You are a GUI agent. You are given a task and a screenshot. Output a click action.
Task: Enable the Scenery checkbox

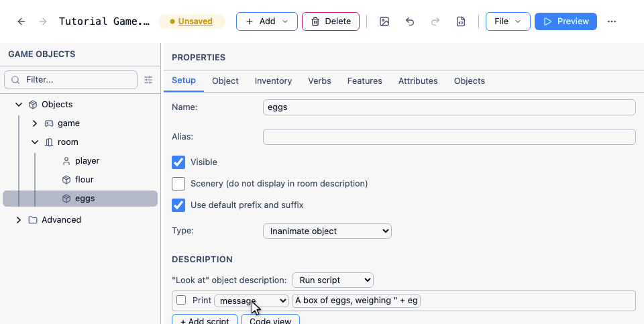(178, 184)
